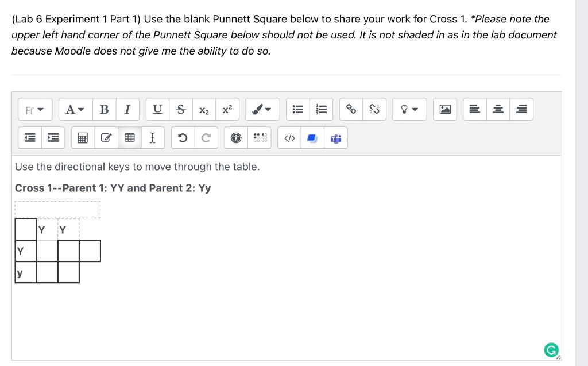Insert a table into the response
The height and width of the screenshot is (366, 588).
coord(129,137)
